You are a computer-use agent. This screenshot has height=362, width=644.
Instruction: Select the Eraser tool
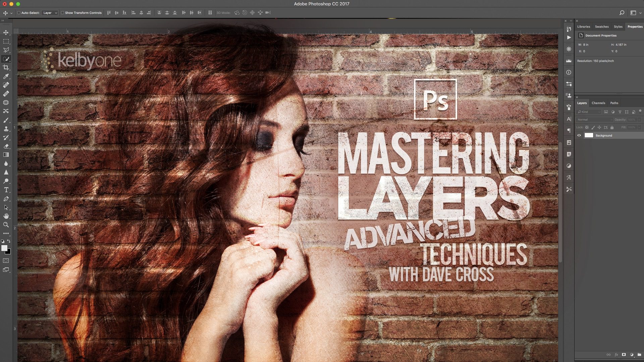(x=6, y=146)
